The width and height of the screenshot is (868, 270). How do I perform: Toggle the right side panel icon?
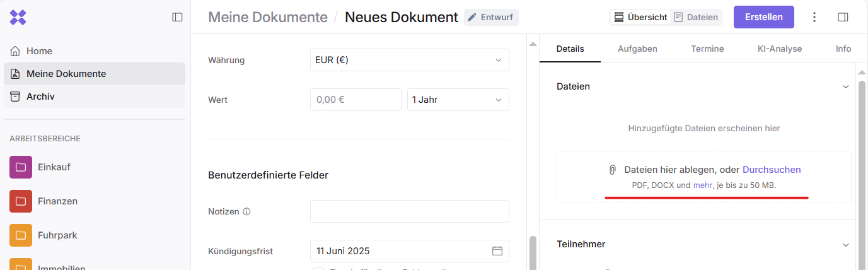tap(843, 17)
